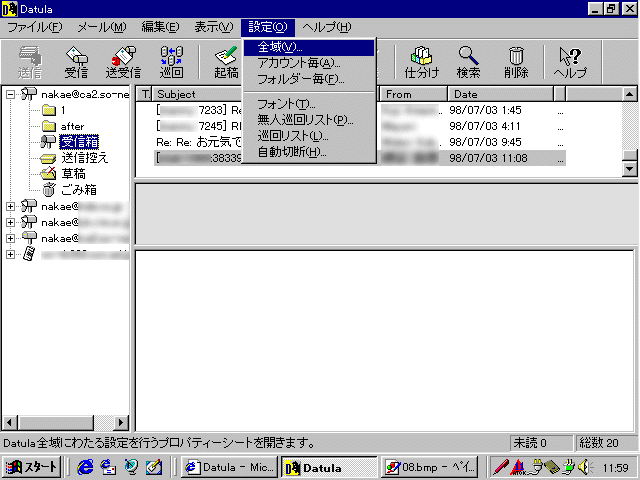Choose 巡回リスト(L)... menu entry

point(309,136)
